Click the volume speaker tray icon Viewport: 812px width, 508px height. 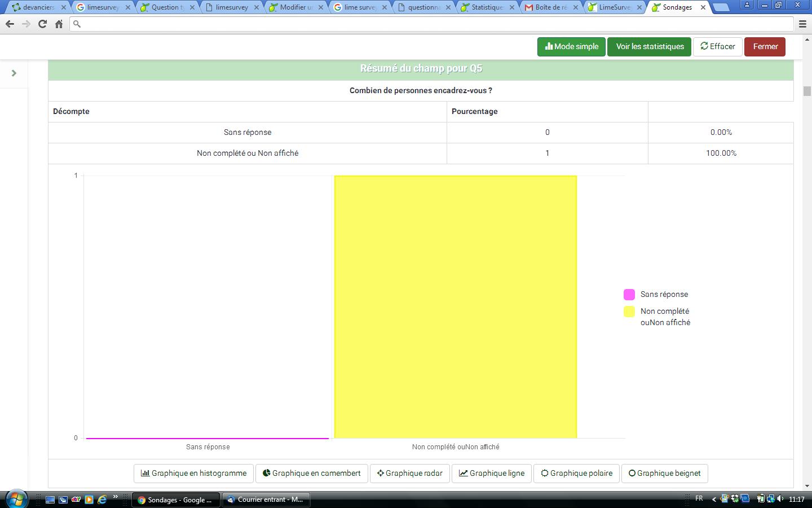pos(780,499)
